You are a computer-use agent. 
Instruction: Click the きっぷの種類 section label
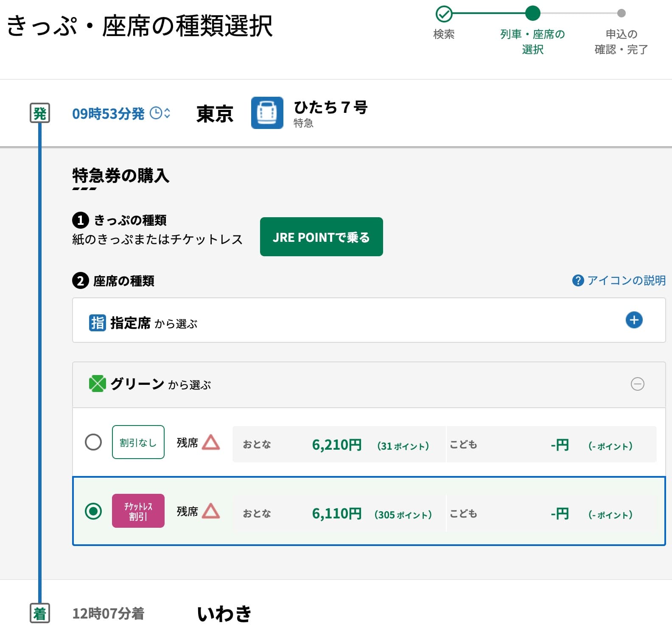[130, 220]
